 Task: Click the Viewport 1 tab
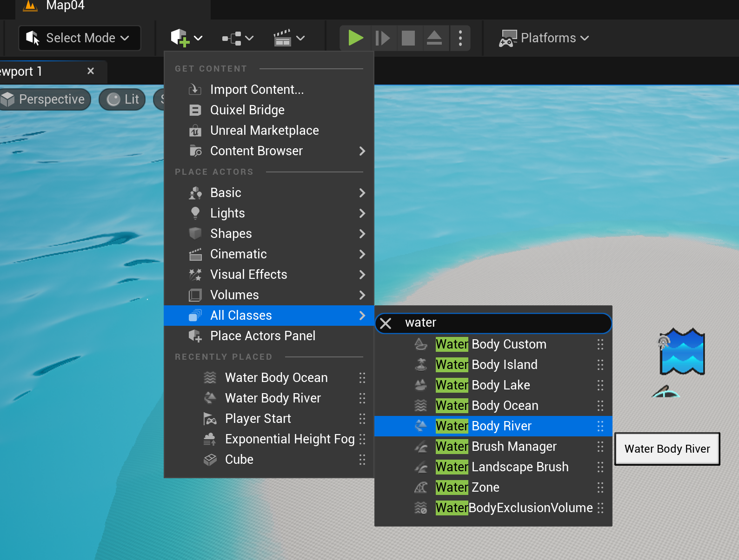tap(53, 72)
